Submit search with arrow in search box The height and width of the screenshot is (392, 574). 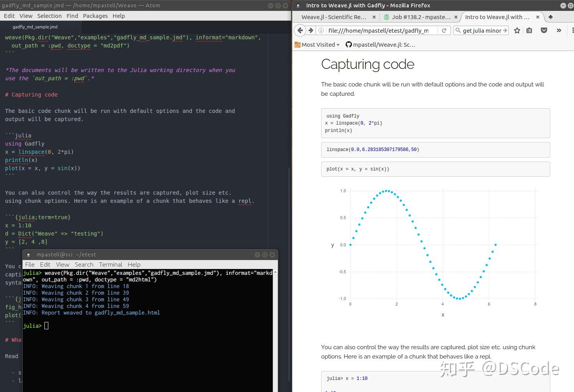point(505,30)
